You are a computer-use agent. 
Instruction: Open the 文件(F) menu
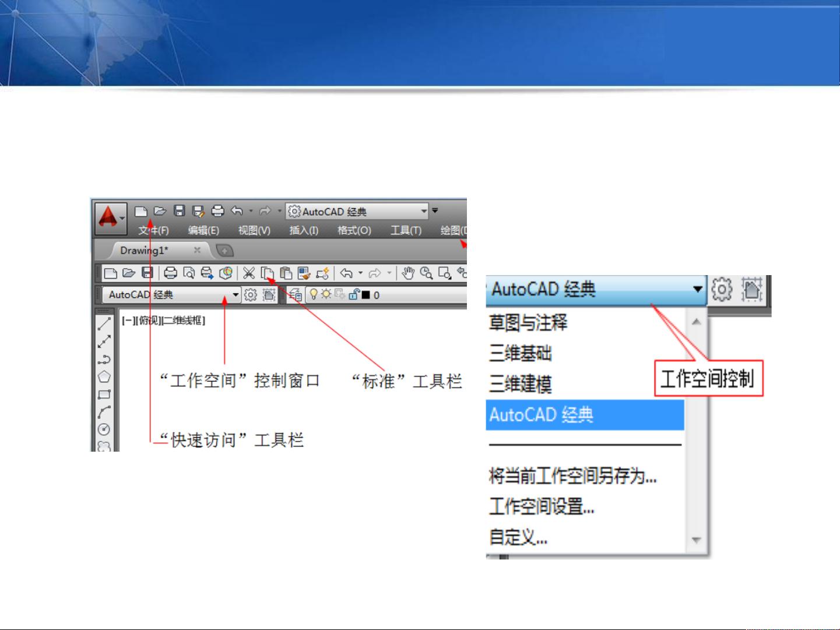click(153, 230)
